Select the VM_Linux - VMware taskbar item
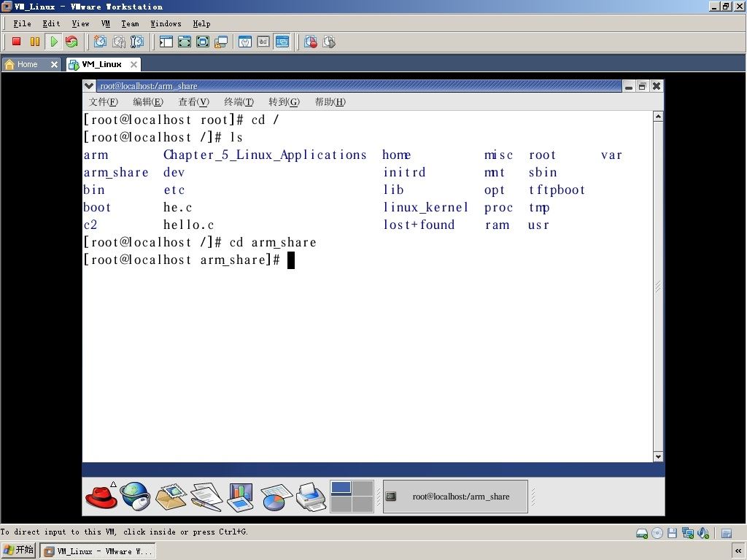 coord(98,551)
